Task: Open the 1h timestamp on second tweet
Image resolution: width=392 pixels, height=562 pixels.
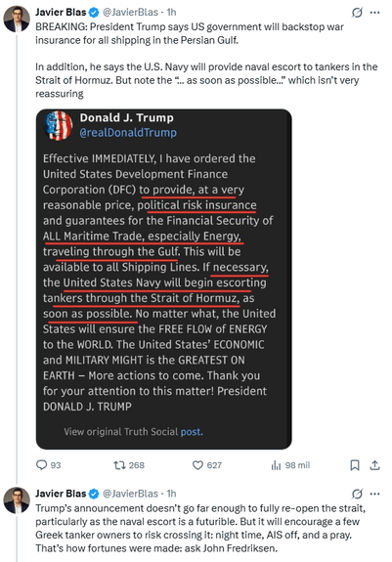Action: (x=172, y=494)
